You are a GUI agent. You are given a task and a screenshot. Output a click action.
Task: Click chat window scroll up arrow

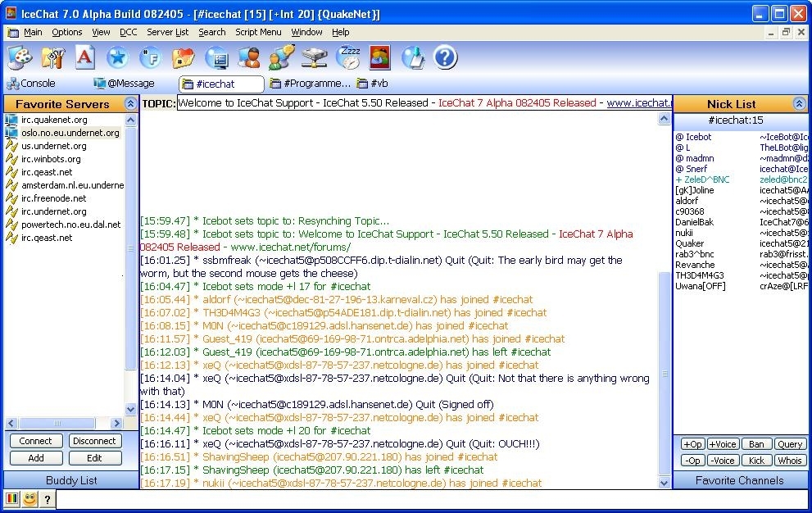pyautogui.click(x=665, y=120)
